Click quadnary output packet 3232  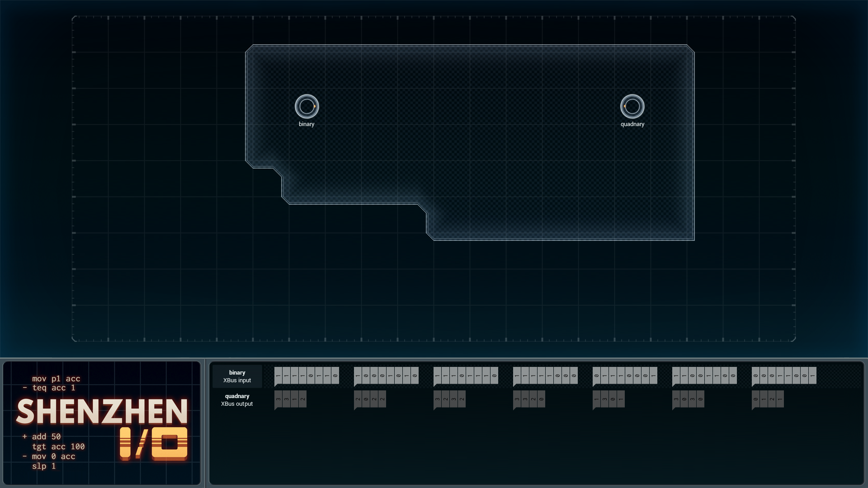[x=449, y=399]
